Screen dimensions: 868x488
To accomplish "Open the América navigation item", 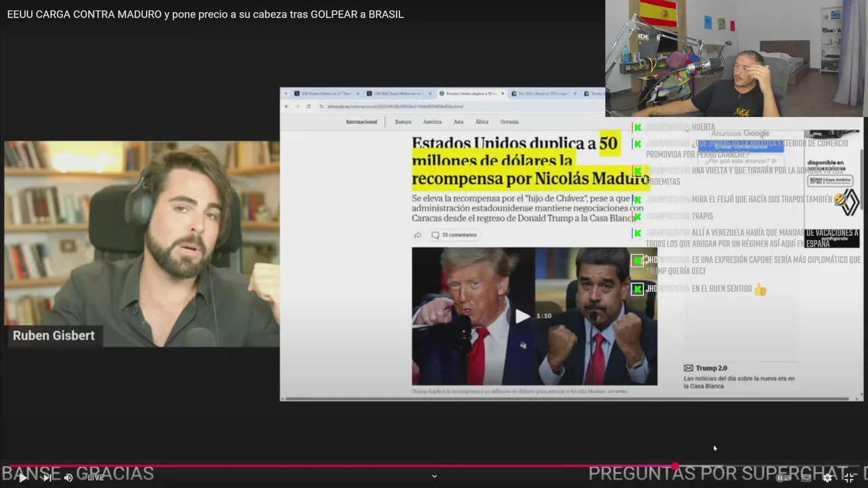I will [x=432, y=122].
